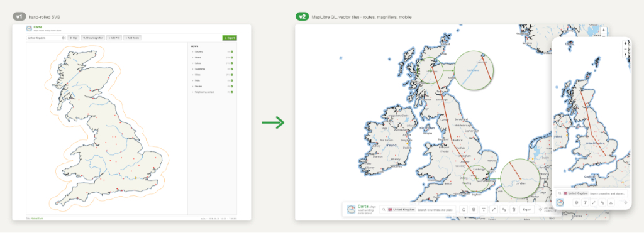Click the settings gear in v2 toolbar
Viewport: 644px width, 233px height.
(540, 210)
